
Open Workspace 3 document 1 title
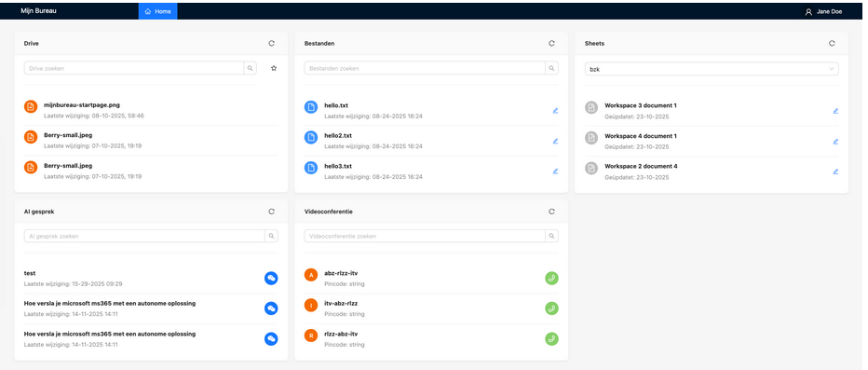641,105
